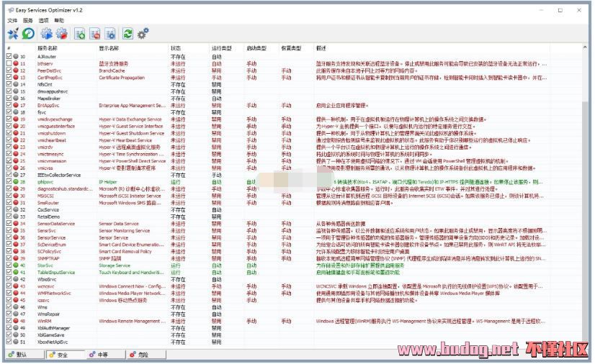Click the scrollbar up arrow
This screenshot has height=364, width=595.
tap(585, 47)
